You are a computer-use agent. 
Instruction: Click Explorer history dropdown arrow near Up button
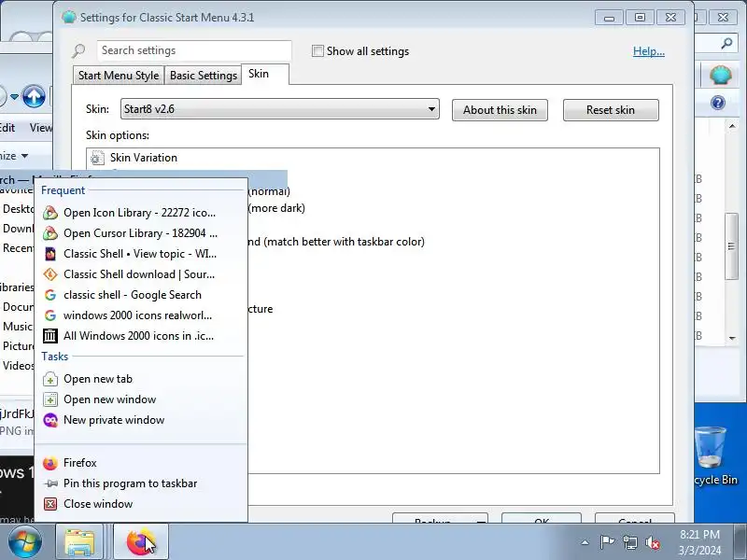click(14, 97)
